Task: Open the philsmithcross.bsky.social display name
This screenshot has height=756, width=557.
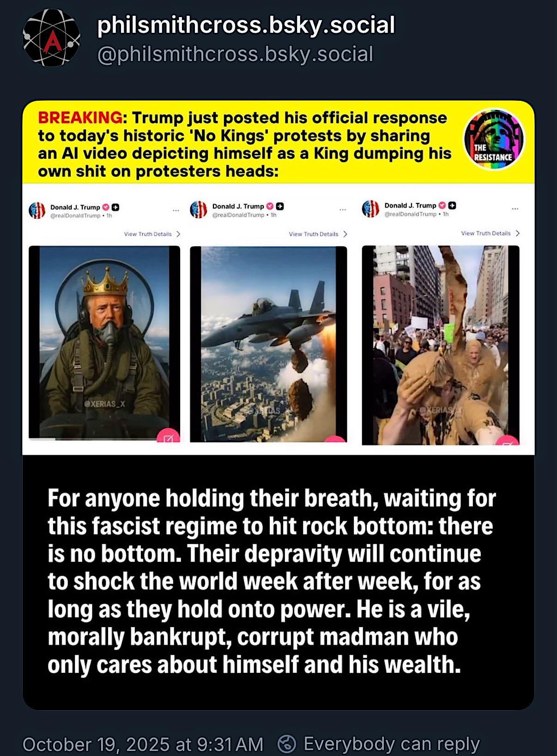Action: pos(246,25)
